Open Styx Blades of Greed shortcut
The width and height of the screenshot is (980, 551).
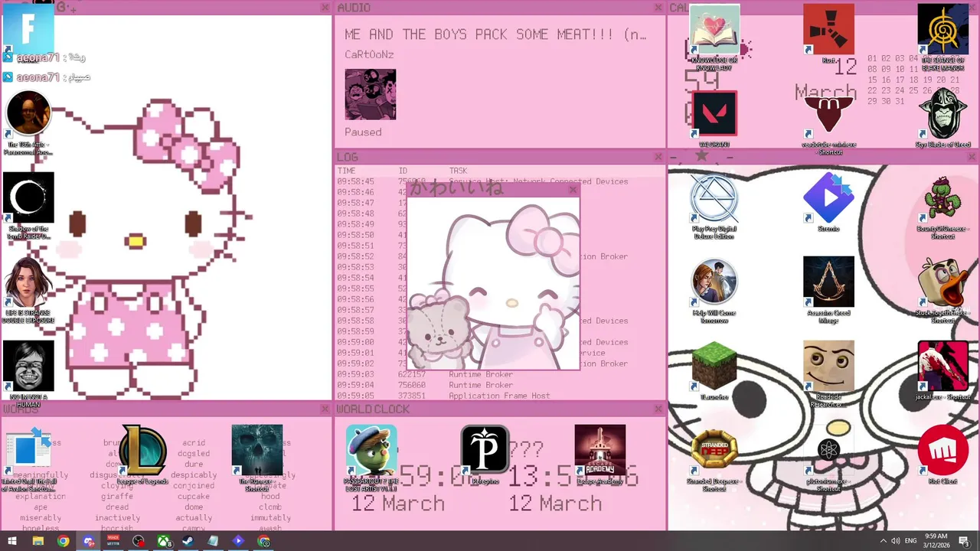coord(943,119)
